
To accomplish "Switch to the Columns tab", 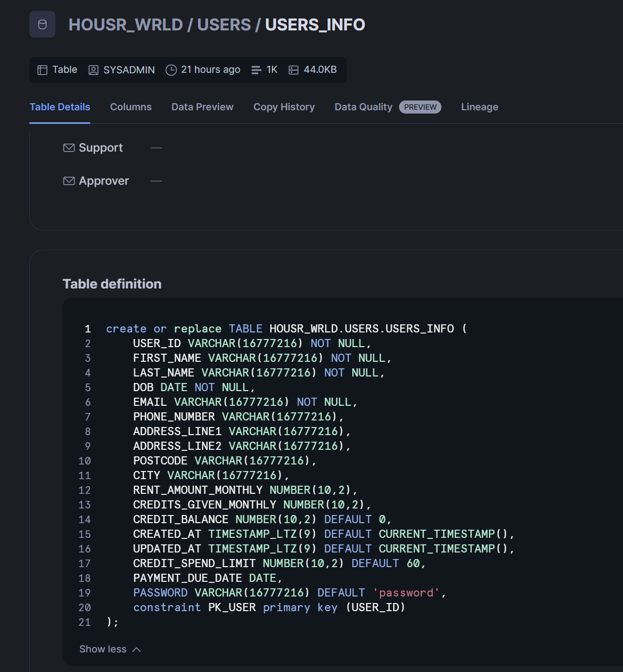I will click(x=131, y=107).
